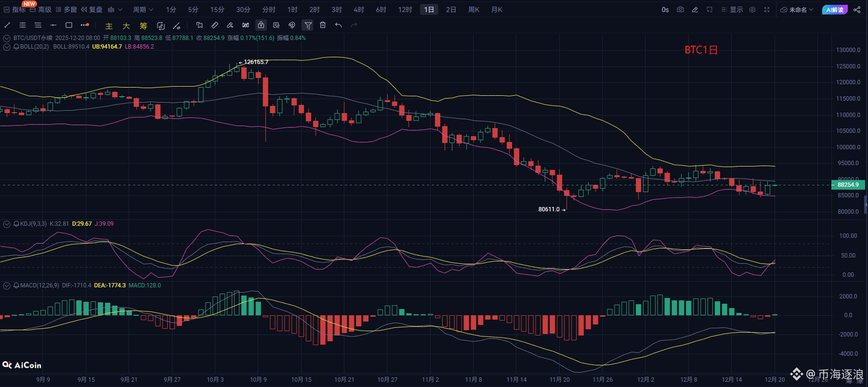Click the BTC/USDT永续 symbol name
This screenshot has width=868, height=387.
click(33, 38)
